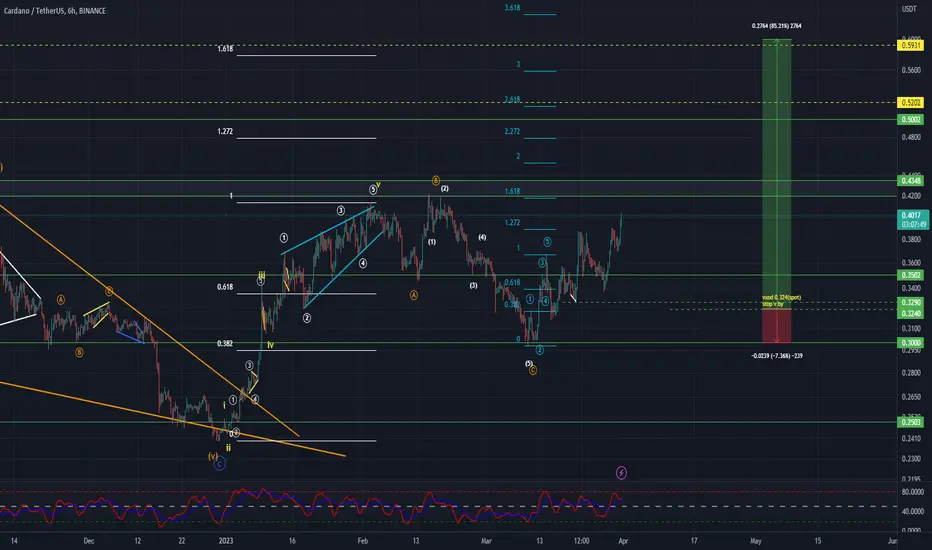Click the white (1) wave label
The image size is (932, 550).
pyautogui.click(x=432, y=242)
